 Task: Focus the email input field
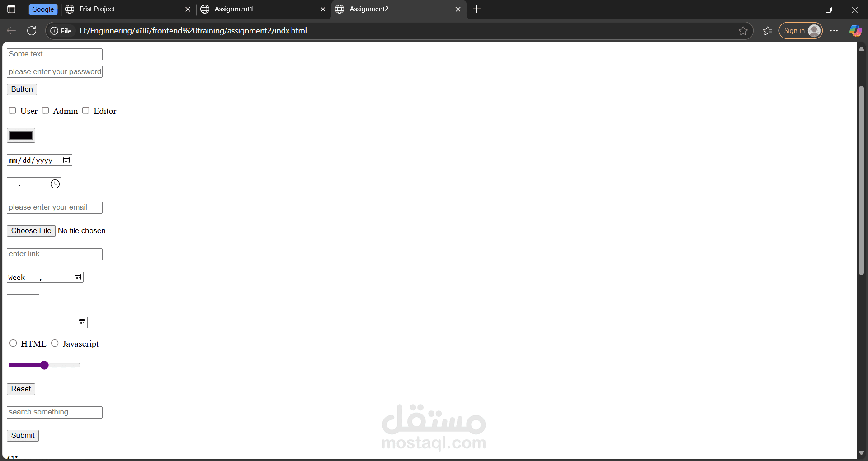55,207
